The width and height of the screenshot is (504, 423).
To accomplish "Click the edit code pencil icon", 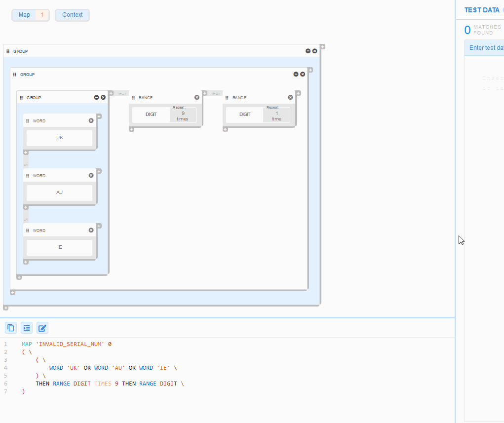I will [x=42, y=328].
